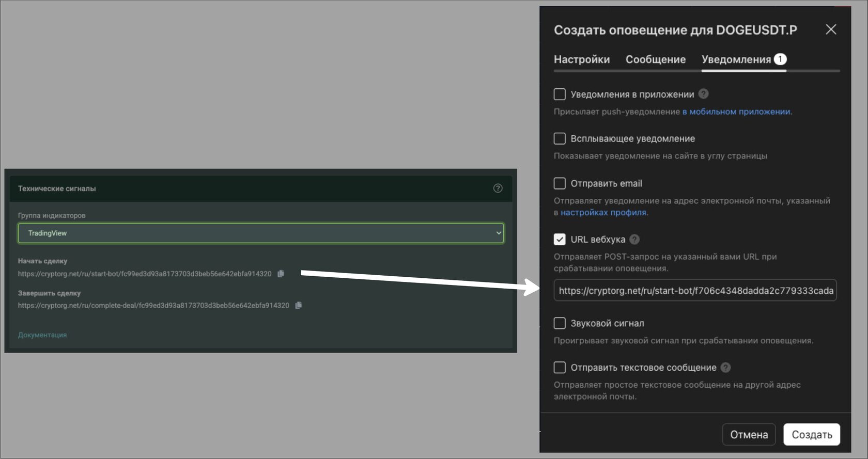868x459 pixels.
Task: Click help icon beside URL вебхука
Action: (x=634, y=240)
